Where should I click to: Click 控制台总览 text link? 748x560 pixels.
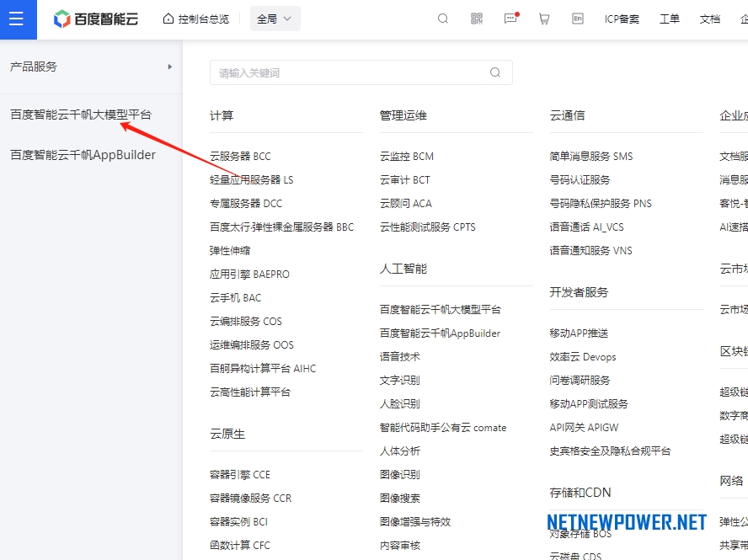coord(204,19)
